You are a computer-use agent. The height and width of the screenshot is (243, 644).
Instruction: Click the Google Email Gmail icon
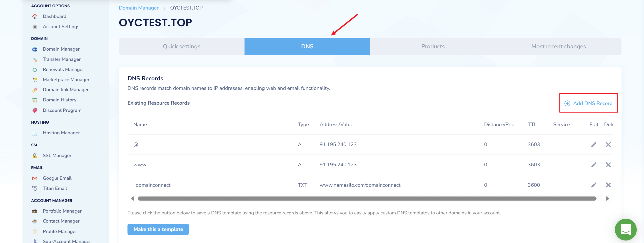click(35, 178)
